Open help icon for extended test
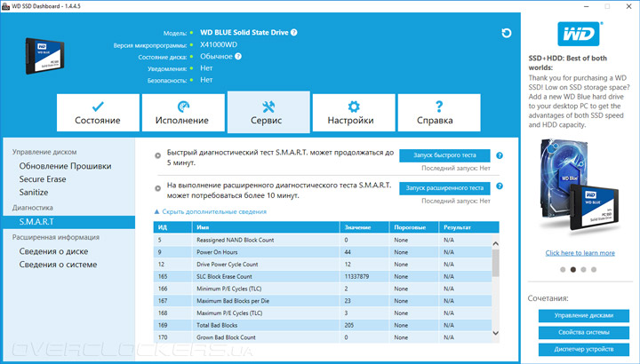Viewport: 640px width, 364px height. (500, 186)
